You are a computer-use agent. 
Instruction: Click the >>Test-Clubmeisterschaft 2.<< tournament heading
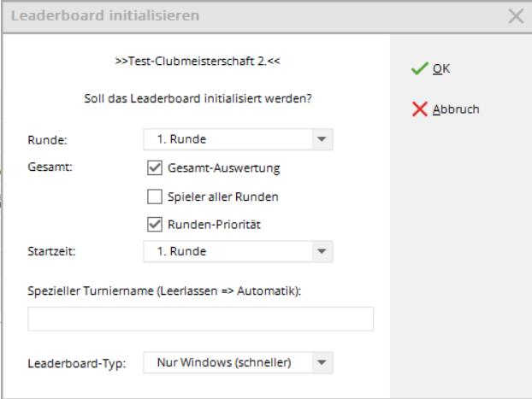click(198, 62)
